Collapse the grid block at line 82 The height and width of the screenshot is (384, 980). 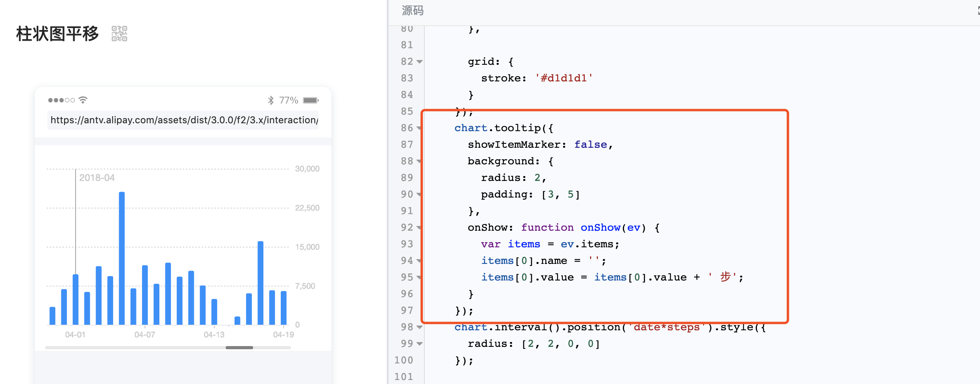click(x=419, y=61)
